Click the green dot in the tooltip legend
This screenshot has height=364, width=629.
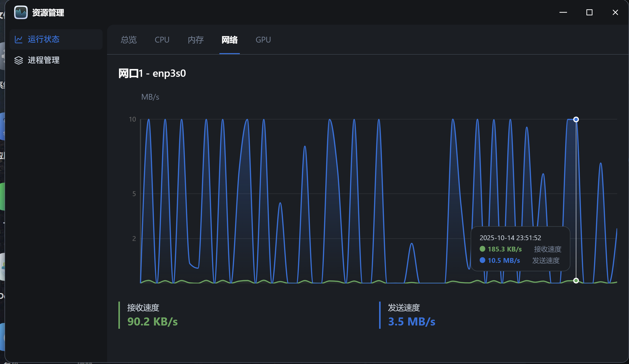(x=482, y=249)
